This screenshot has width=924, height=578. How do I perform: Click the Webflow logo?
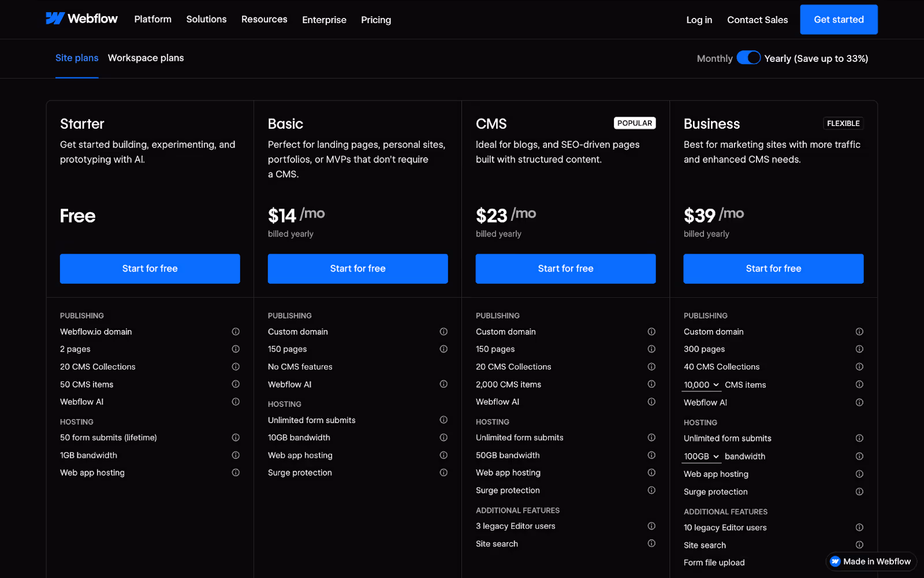click(81, 18)
